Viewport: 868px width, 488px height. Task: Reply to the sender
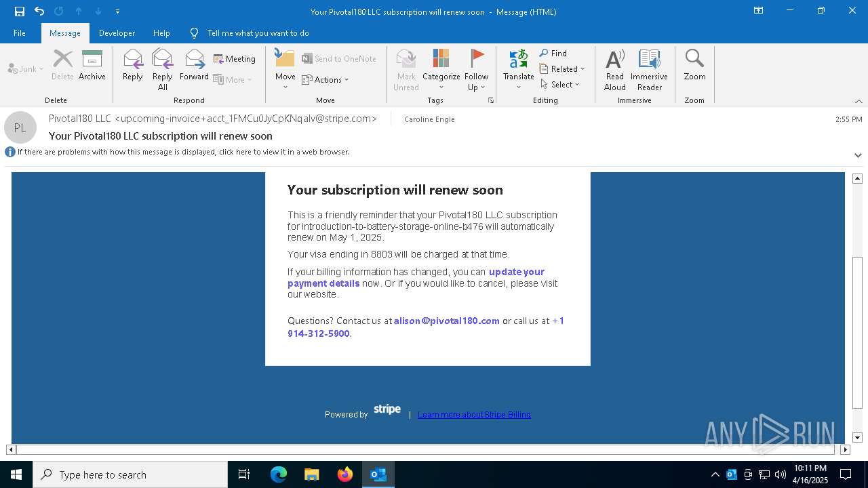click(x=133, y=65)
